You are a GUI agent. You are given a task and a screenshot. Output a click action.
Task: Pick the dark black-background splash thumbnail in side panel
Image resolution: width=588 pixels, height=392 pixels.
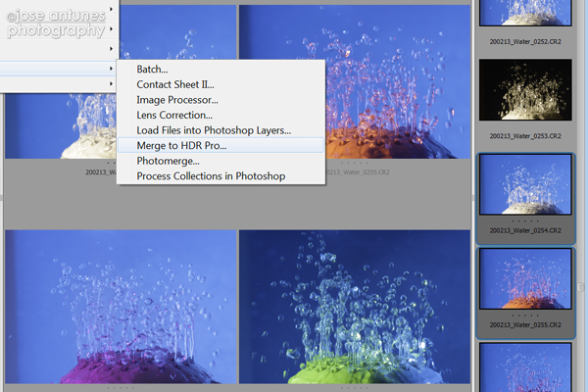525,89
